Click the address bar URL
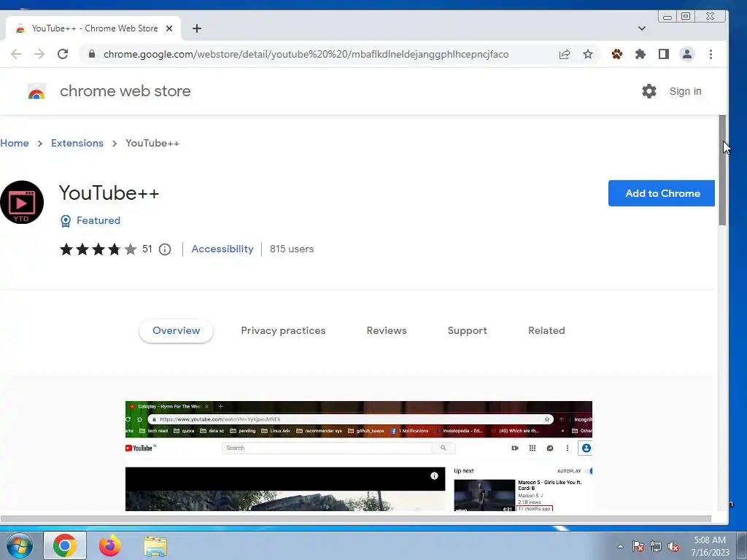 point(306,54)
